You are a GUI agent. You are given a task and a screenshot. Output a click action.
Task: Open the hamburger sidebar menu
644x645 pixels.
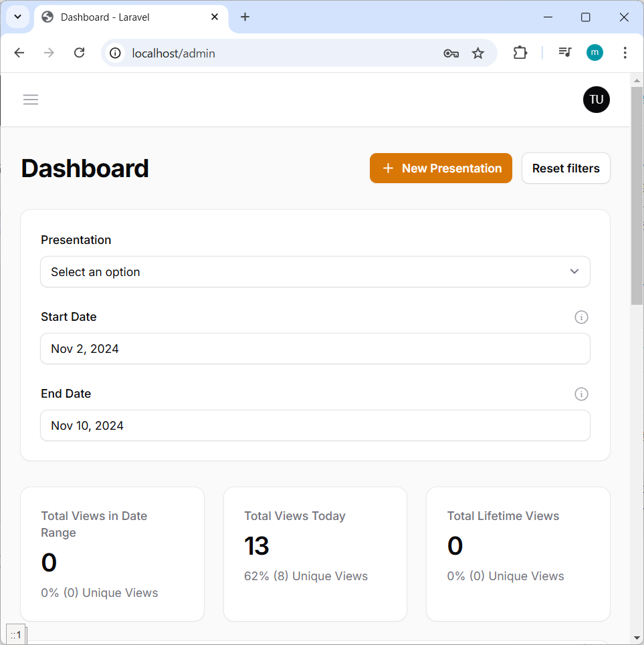click(31, 100)
